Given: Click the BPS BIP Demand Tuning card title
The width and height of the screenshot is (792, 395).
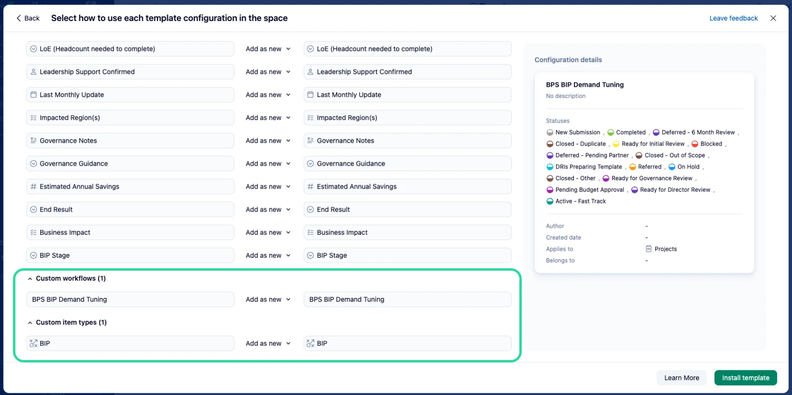Looking at the screenshot, I should [x=584, y=85].
